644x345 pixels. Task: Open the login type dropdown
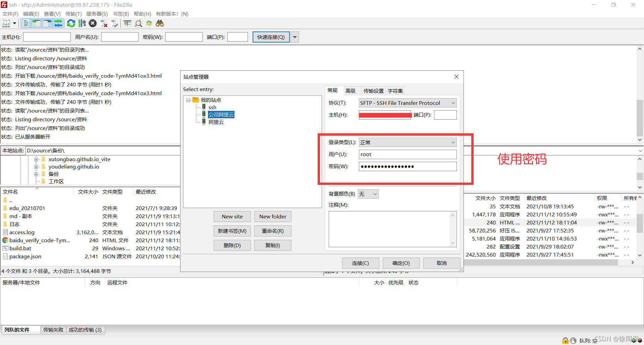(x=453, y=142)
